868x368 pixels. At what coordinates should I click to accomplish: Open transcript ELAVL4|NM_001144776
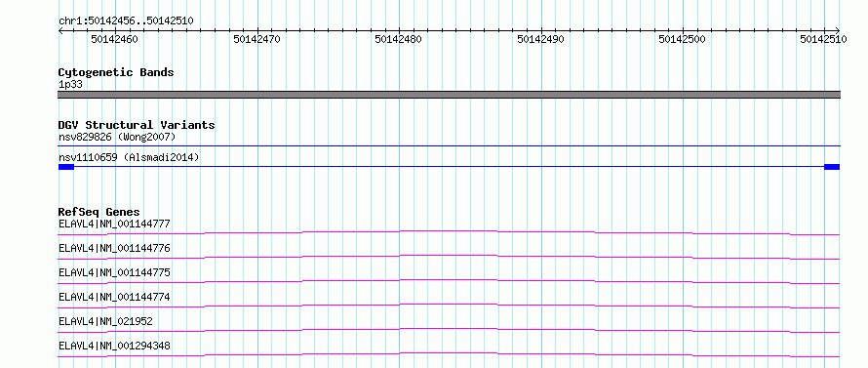point(114,248)
